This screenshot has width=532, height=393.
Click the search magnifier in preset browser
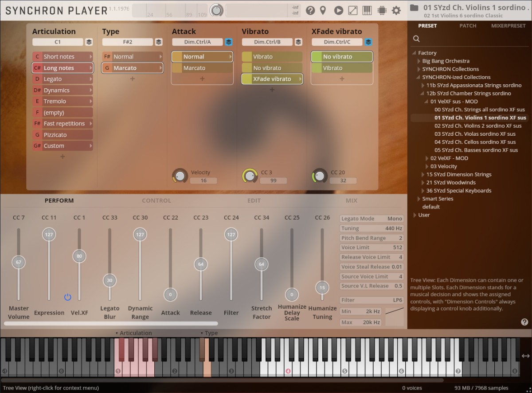(x=416, y=39)
